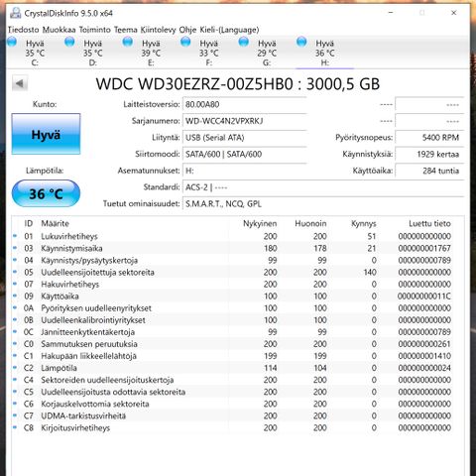Image resolution: width=476 pixels, height=476 pixels.
Task: Click the 284 tuntia usage time field
Action: point(429,171)
